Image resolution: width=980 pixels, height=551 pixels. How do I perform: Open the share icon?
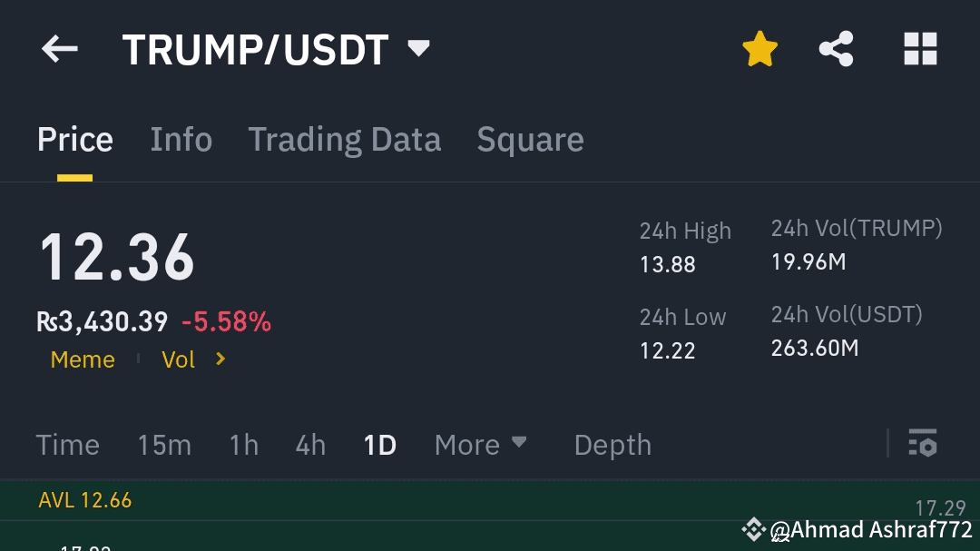click(837, 49)
